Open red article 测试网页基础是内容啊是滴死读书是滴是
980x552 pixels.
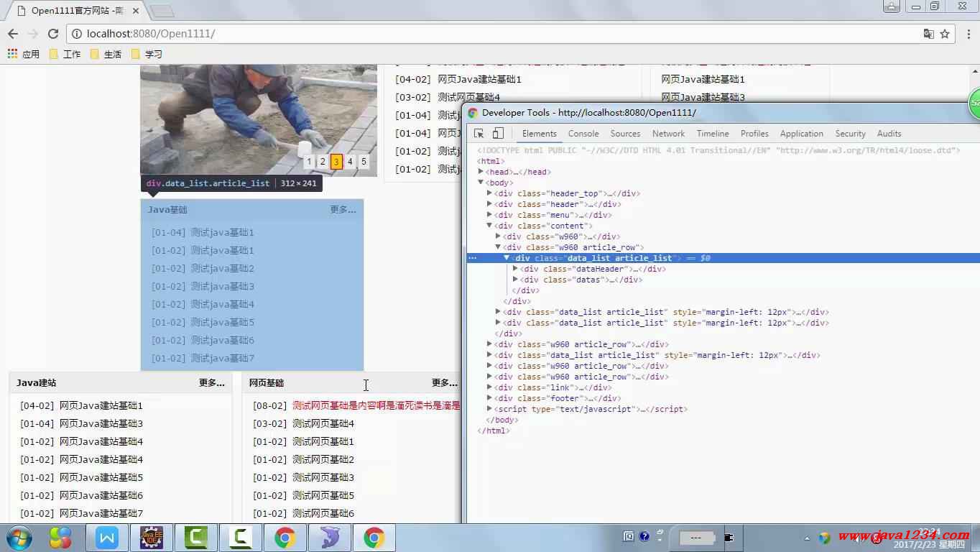(376, 405)
